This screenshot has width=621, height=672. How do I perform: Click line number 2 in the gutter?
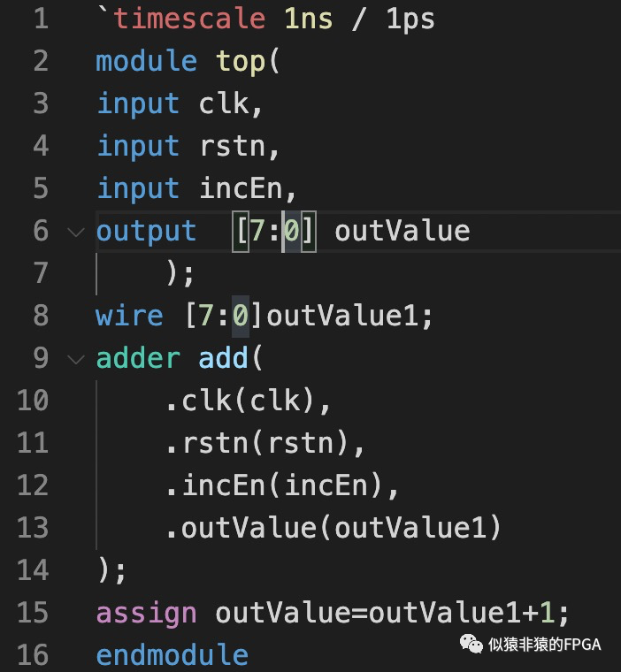tap(42, 61)
